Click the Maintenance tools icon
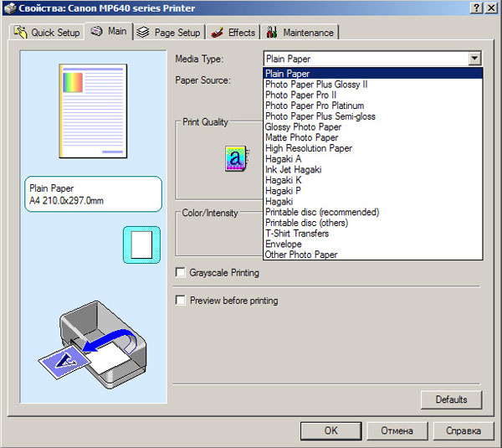 pyautogui.click(x=272, y=32)
